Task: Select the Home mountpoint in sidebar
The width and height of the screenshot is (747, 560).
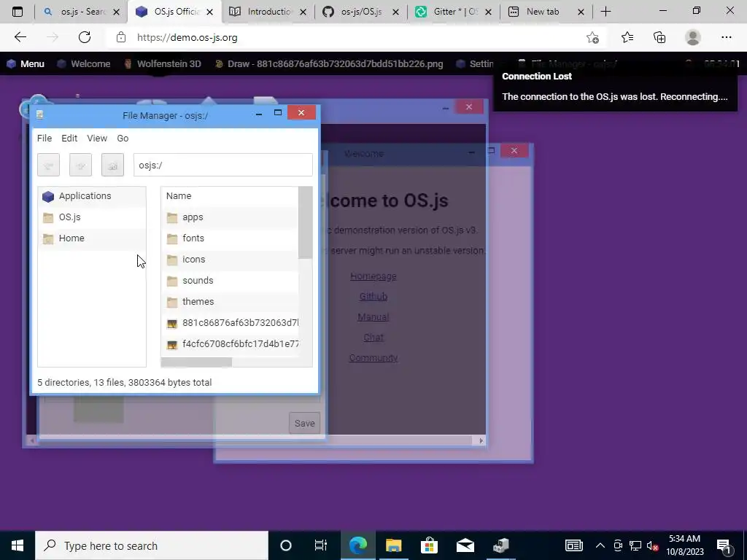Action: (x=92, y=238)
